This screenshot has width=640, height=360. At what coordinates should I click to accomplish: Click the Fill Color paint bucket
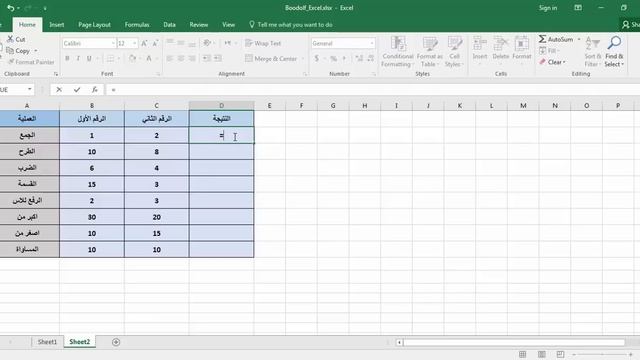point(132,59)
